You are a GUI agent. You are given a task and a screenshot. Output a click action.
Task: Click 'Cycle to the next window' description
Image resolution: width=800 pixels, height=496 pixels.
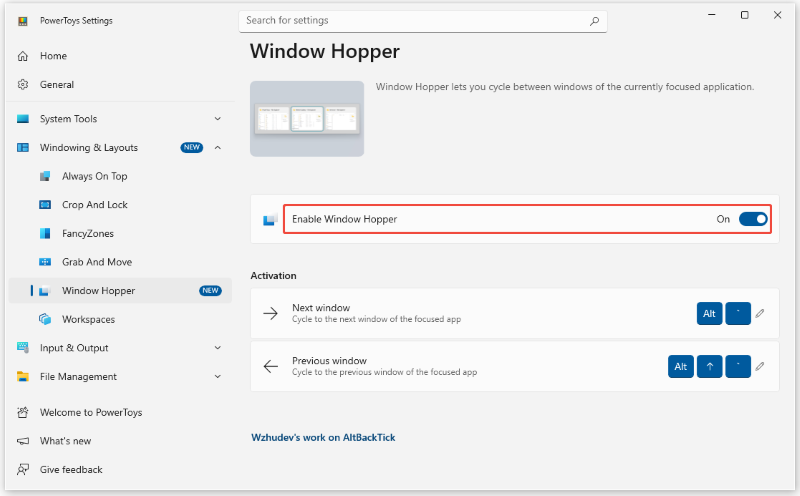click(377, 319)
